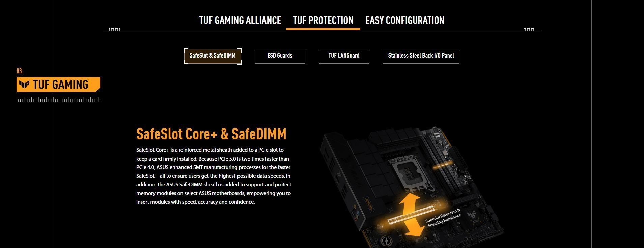Select the TUF PROTECTION tab
644x248 pixels.
(323, 20)
